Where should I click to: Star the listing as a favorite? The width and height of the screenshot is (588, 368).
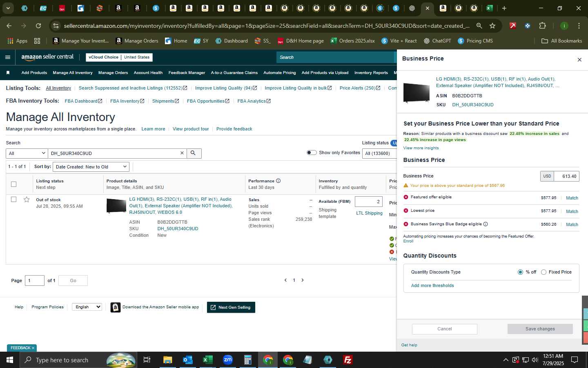click(x=27, y=200)
